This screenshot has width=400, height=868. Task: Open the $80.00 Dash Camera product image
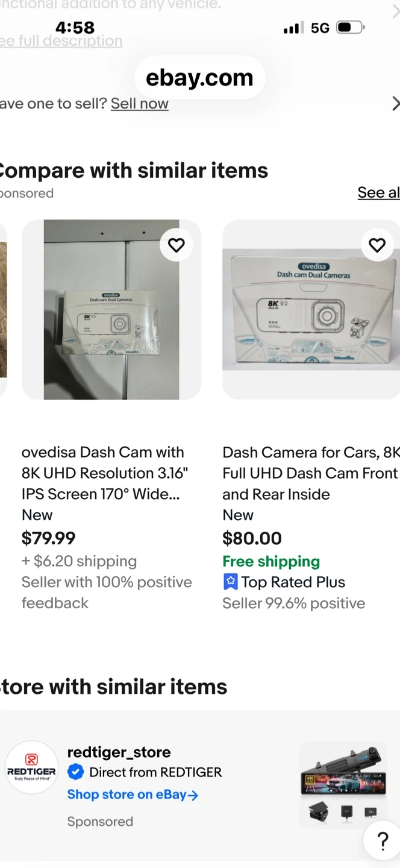click(x=311, y=309)
